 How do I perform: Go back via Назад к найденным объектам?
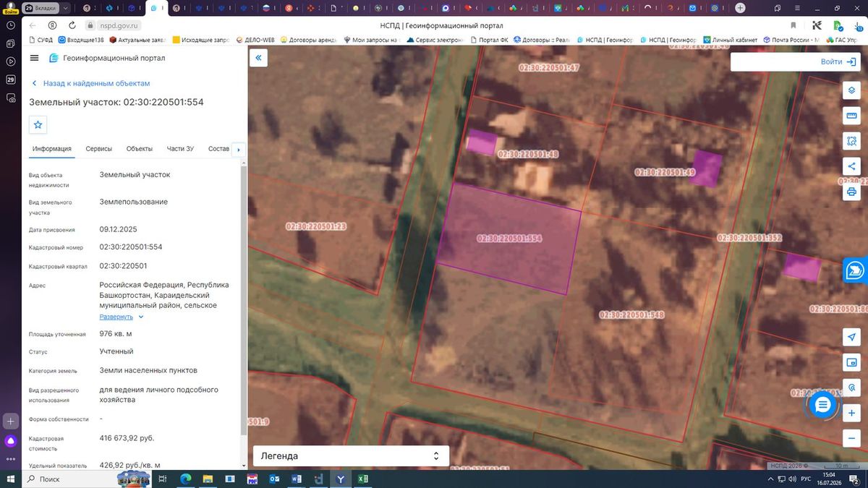coord(90,83)
